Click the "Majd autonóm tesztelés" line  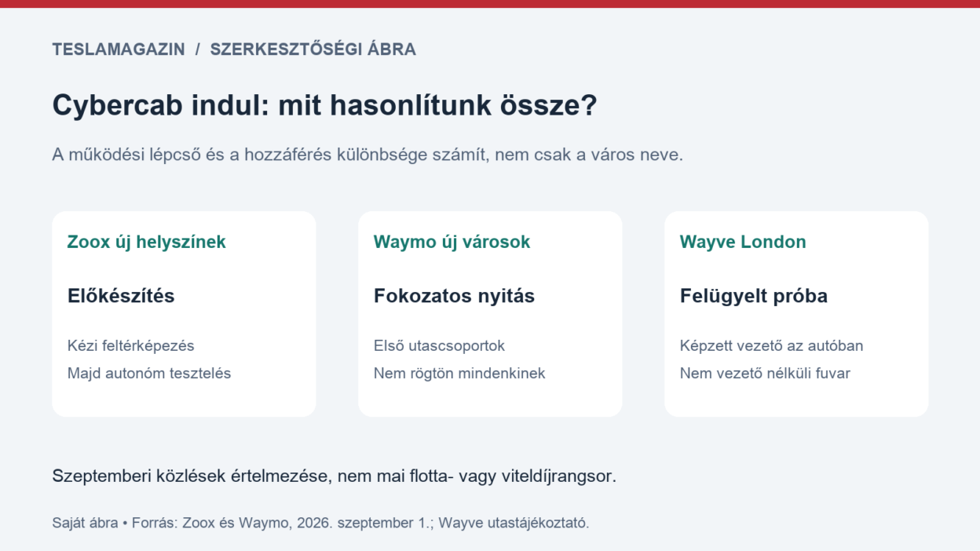click(x=149, y=374)
